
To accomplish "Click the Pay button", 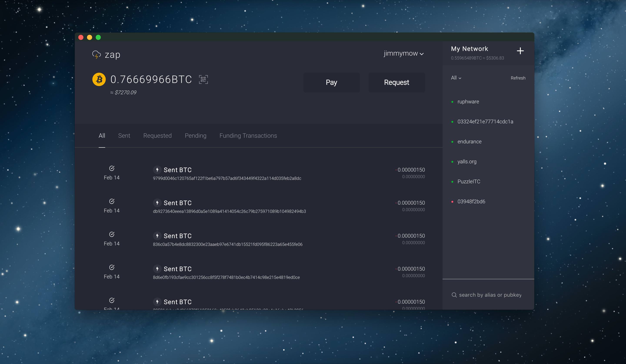I will [331, 82].
